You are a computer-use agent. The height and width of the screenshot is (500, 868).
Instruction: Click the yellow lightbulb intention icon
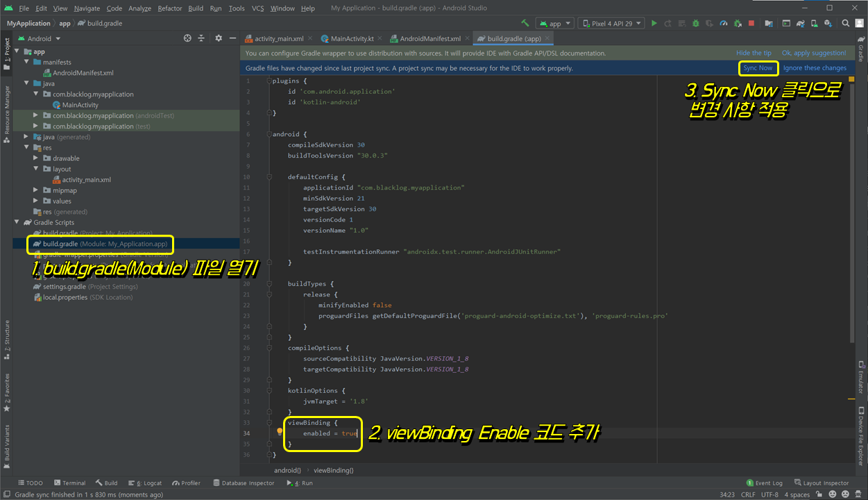coord(280,432)
